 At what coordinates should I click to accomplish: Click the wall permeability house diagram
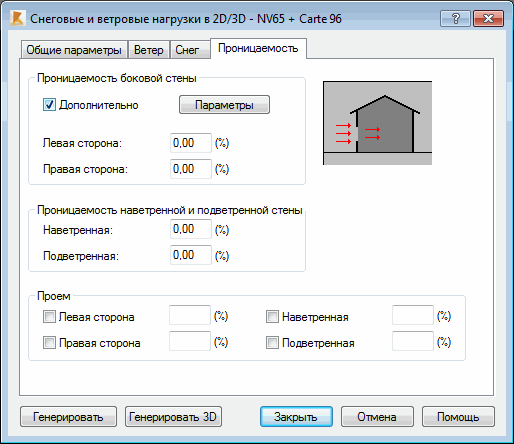tap(377, 123)
